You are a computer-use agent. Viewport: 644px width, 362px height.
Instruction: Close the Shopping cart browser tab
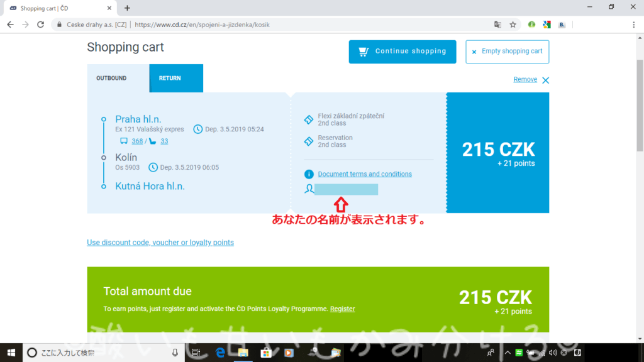pyautogui.click(x=109, y=8)
